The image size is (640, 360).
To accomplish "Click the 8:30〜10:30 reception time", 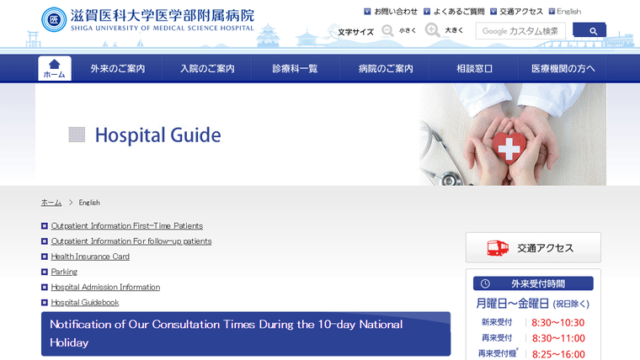I will coord(558,323).
